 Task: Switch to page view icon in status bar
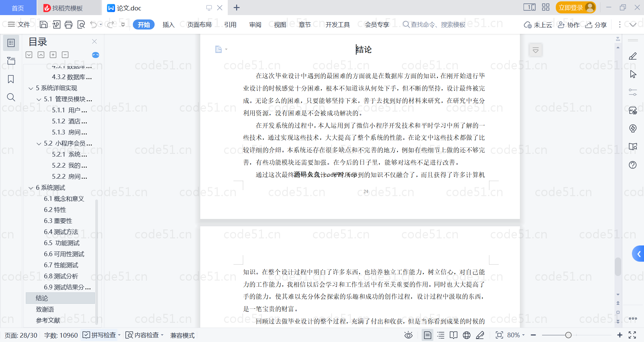(x=427, y=335)
